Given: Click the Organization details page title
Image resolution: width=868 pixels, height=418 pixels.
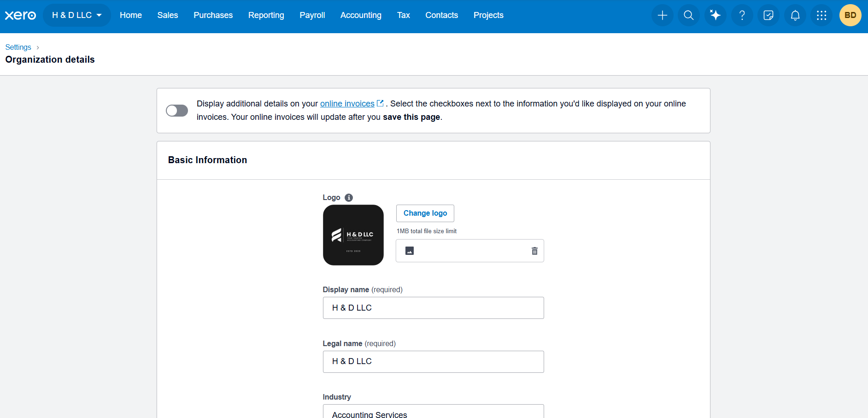Looking at the screenshot, I should click(x=50, y=59).
